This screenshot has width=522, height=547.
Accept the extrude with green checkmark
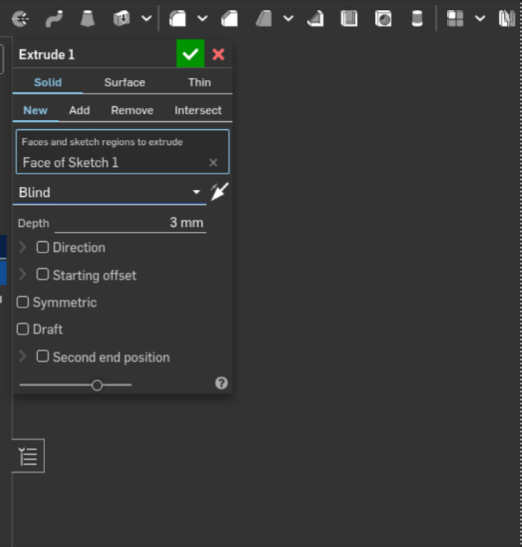click(191, 54)
